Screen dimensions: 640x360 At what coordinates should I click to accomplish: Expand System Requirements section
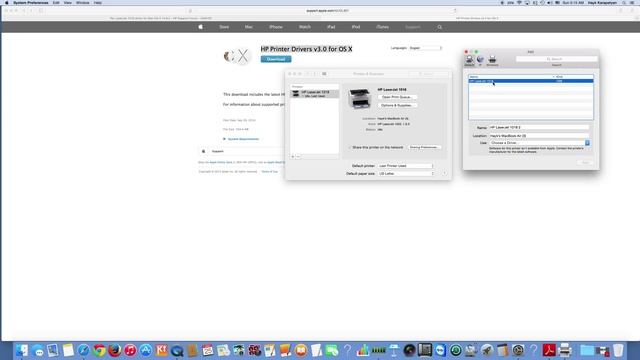coord(241,139)
